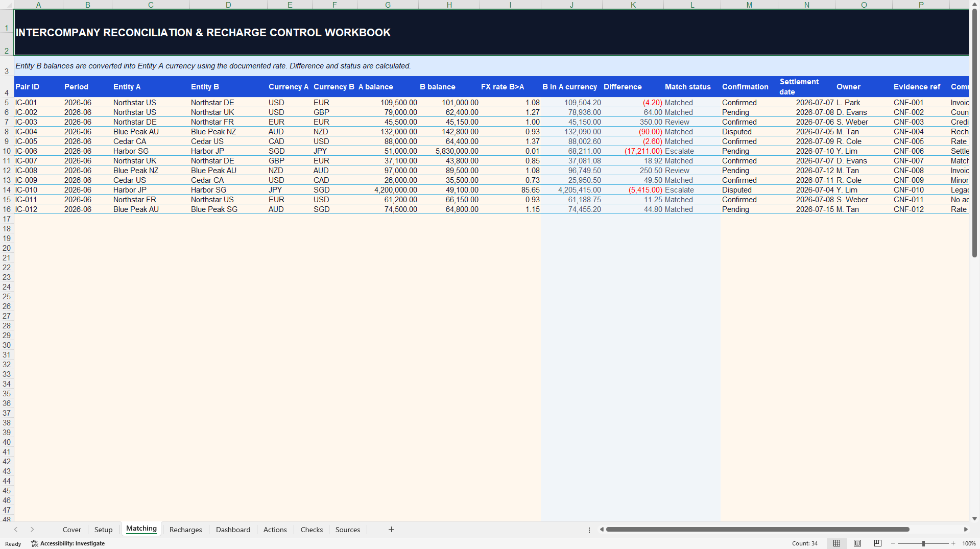
Task: Select Disputed confirmation in IC-004 row
Action: click(749, 132)
